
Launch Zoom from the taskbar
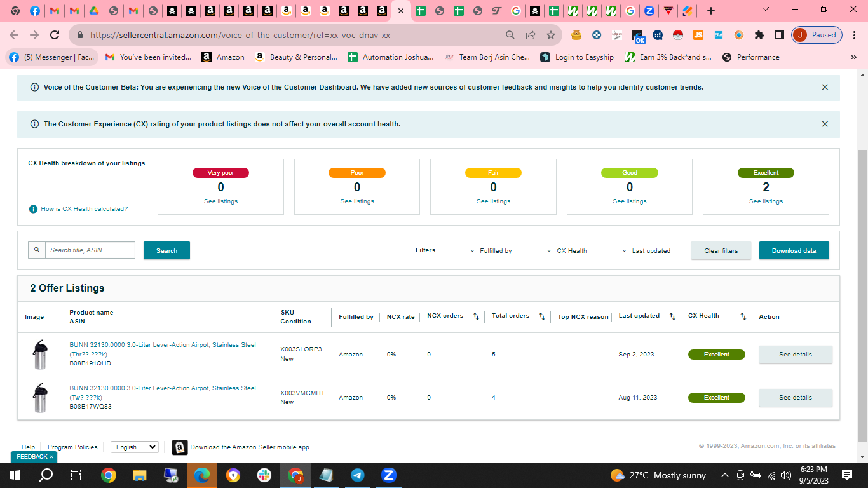click(389, 475)
